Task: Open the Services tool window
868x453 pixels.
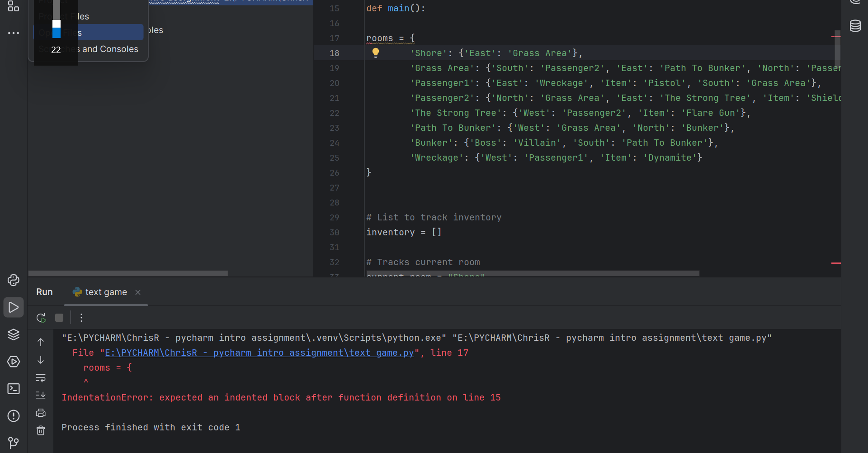Action: point(14,362)
